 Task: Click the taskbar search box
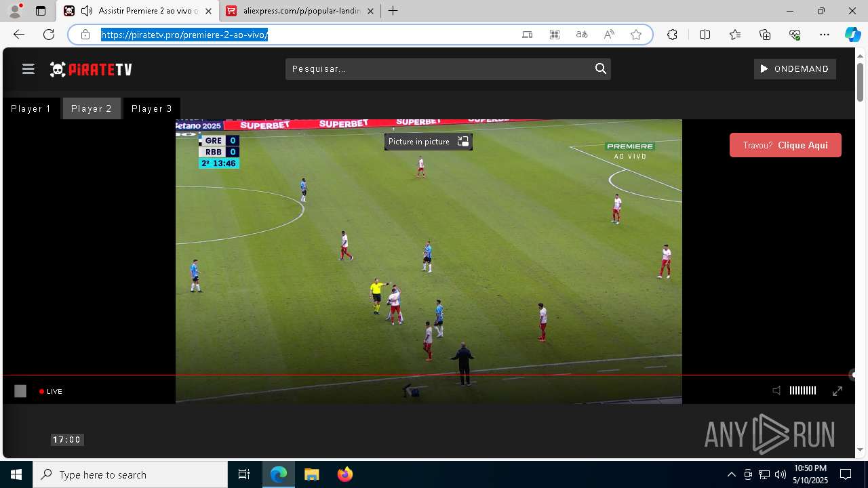click(x=130, y=474)
